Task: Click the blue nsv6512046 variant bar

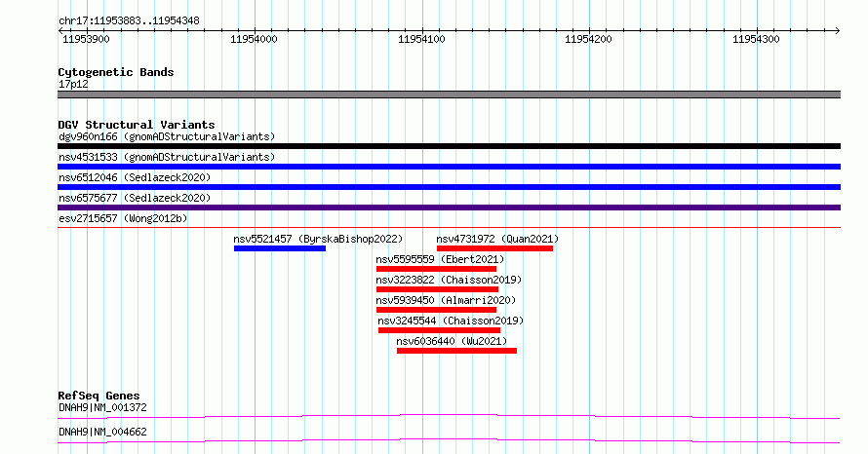Action: (x=449, y=187)
